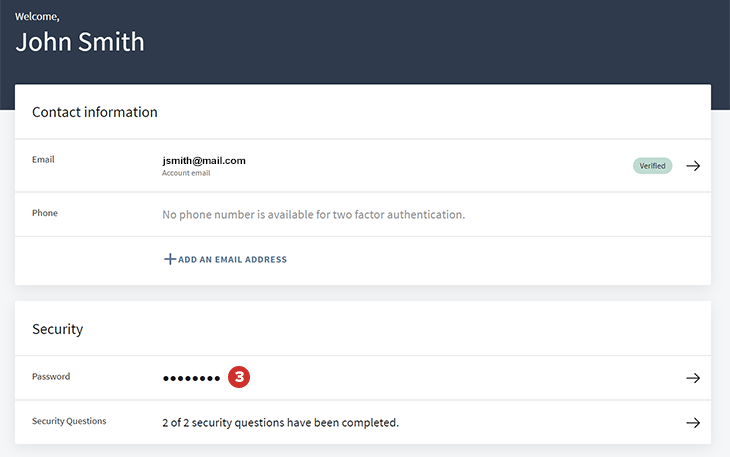Click the arrow icon in the Password row
Viewport: 730px width, 457px height.
(693, 378)
